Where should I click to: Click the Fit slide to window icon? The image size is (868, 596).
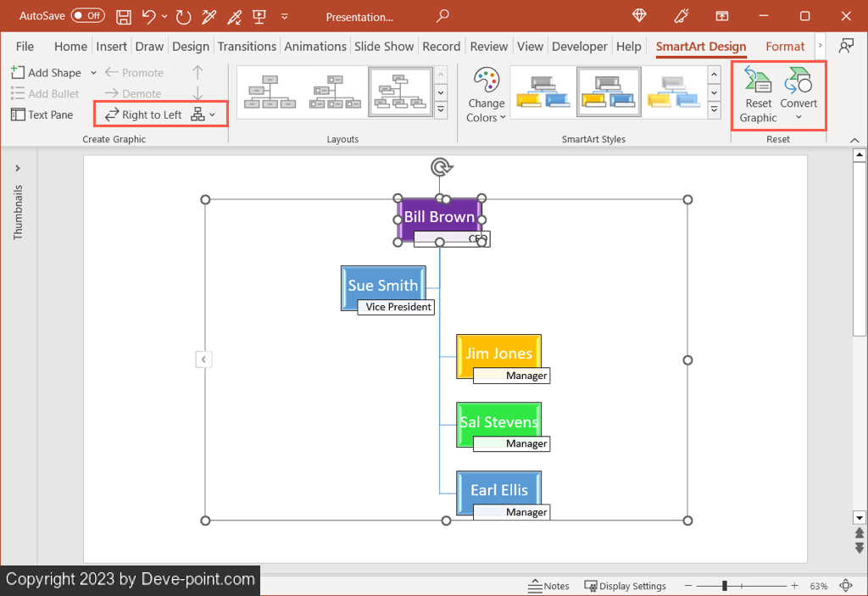pos(845,586)
